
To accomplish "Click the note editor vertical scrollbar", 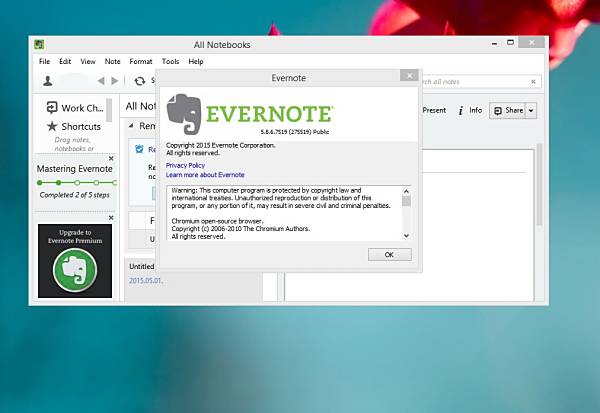I will [540, 185].
